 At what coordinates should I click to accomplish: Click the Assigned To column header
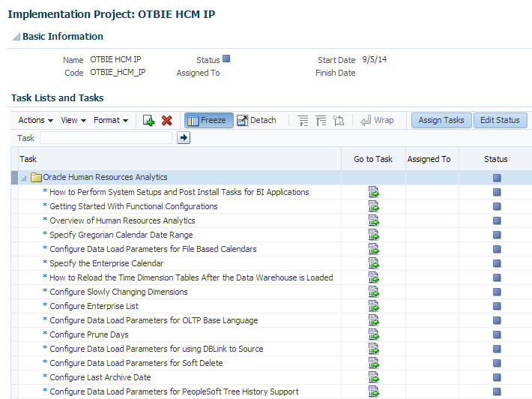click(x=432, y=159)
